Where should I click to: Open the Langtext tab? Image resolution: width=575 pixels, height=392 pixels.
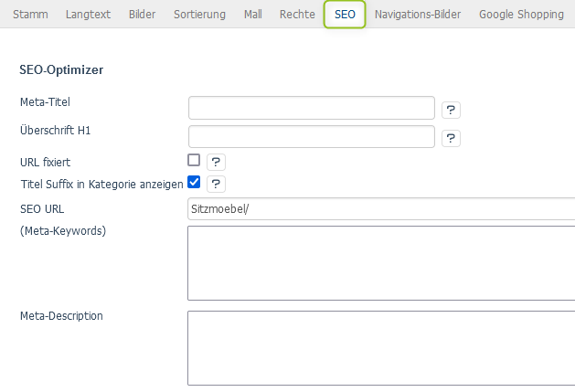pyautogui.click(x=88, y=15)
